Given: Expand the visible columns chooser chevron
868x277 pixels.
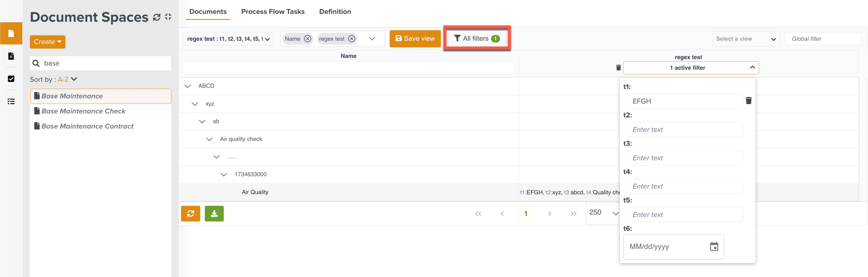Looking at the screenshot, I should pos(372,39).
